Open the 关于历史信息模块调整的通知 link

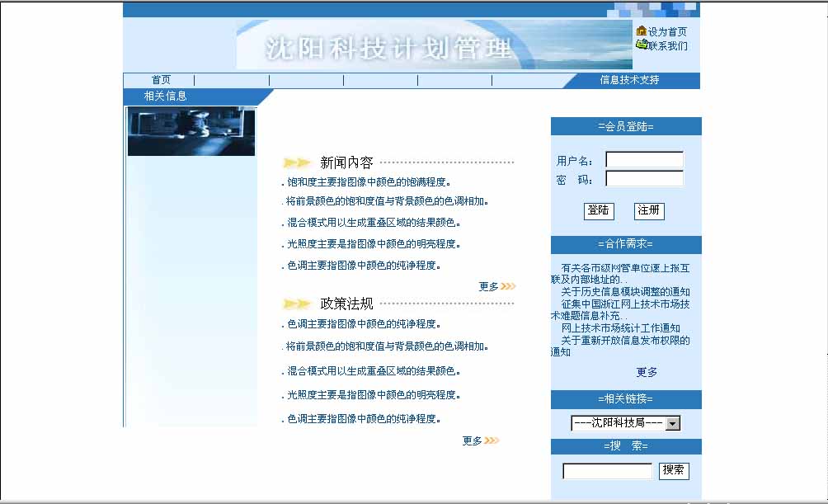[625, 292]
